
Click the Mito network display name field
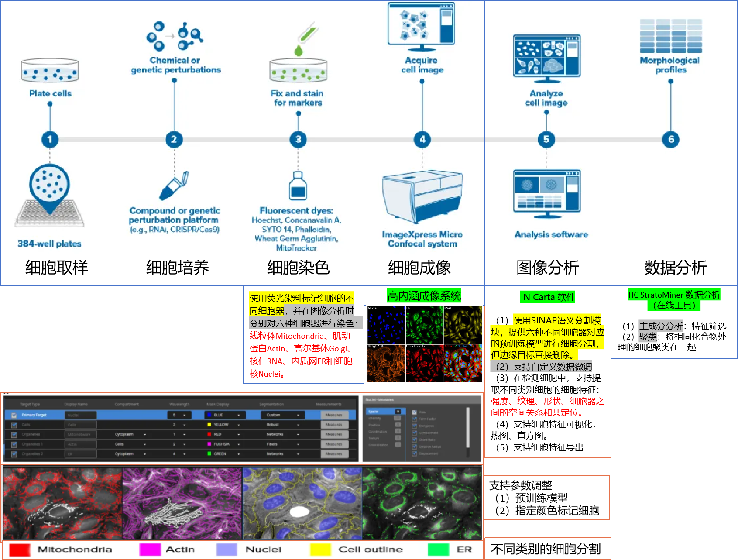81,435
